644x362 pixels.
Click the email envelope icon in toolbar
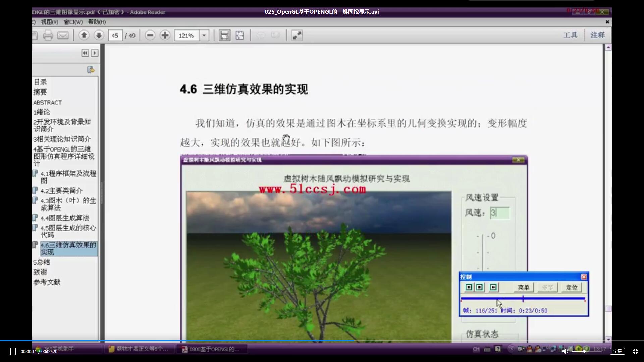(63, 35)
